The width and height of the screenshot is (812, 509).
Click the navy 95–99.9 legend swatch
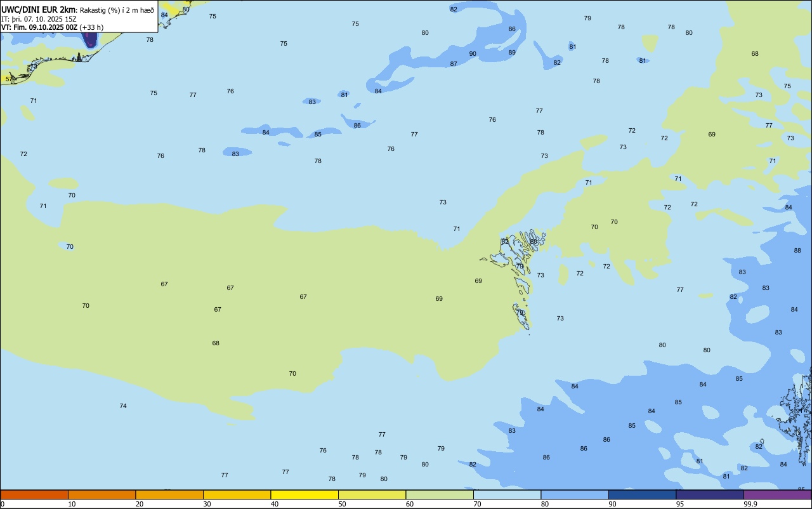[710, 494]
